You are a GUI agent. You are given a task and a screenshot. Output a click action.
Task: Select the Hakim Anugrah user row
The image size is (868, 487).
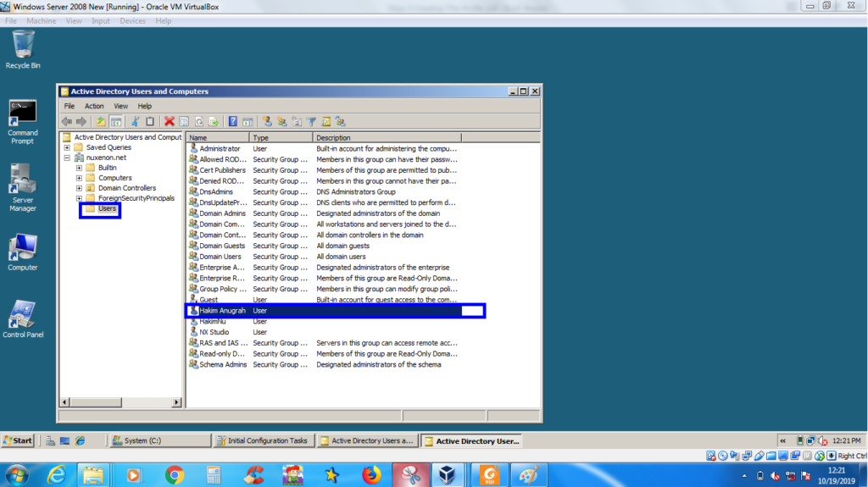[325, 311]
